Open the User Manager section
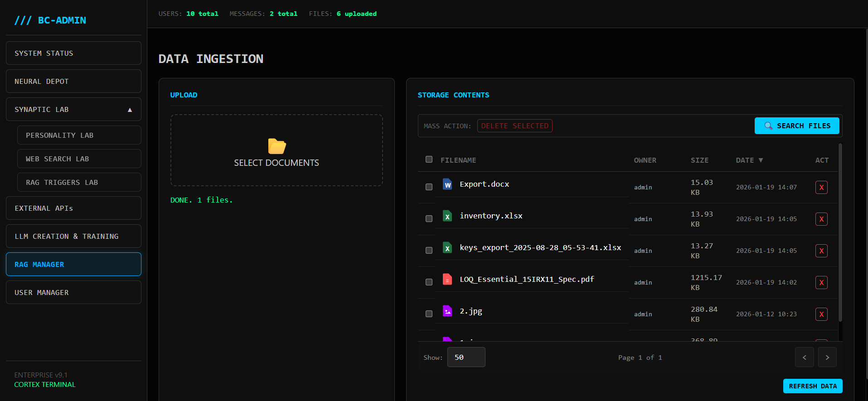The height and width of the screenshot is (401, 868). (73, 293)
